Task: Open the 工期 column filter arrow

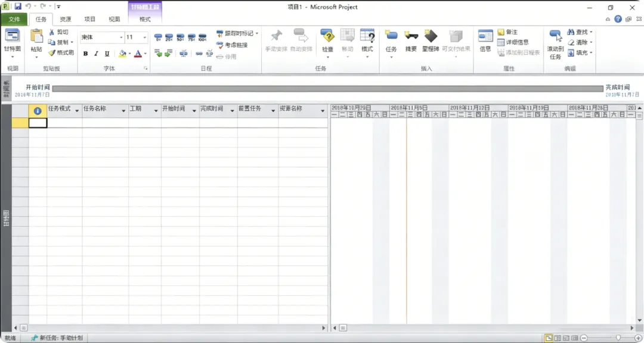Action: click(x=156, y=111)
